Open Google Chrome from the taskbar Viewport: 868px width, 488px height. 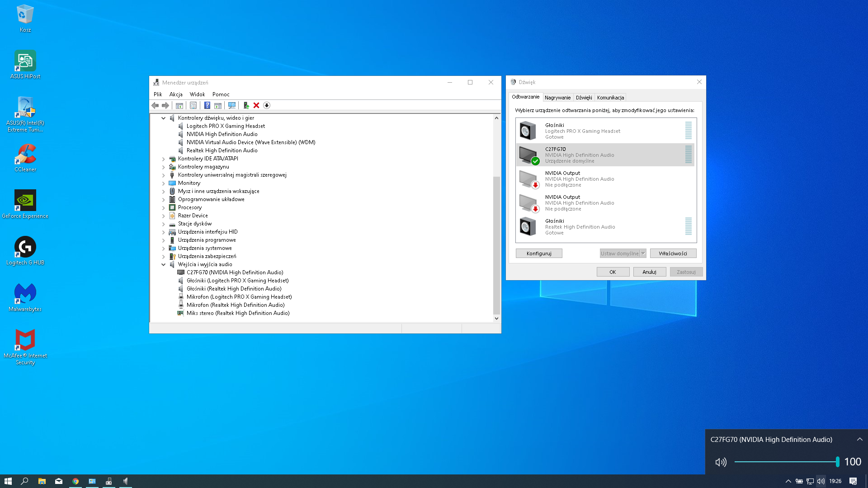[x=75, y=481]
